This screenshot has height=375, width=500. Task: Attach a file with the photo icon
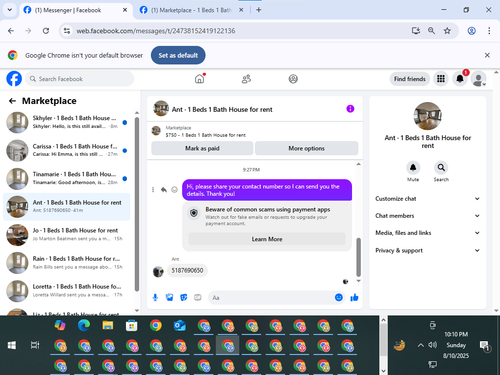[169, 297]
